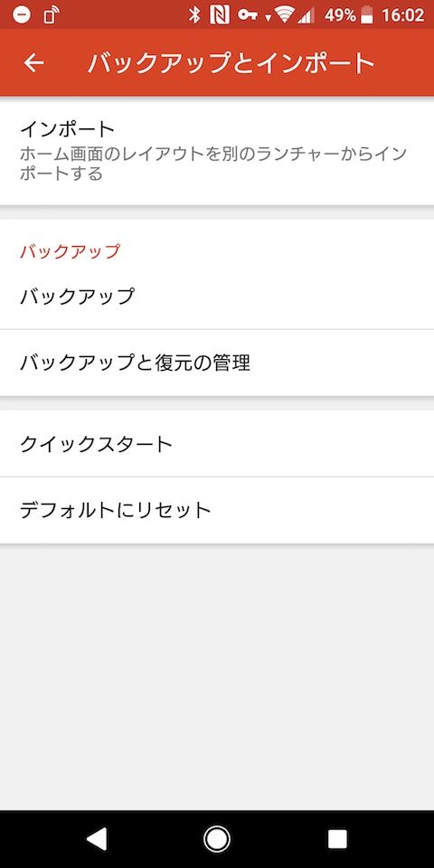
Task: Open バックアップと復元の管理
Action: point(217,363)
